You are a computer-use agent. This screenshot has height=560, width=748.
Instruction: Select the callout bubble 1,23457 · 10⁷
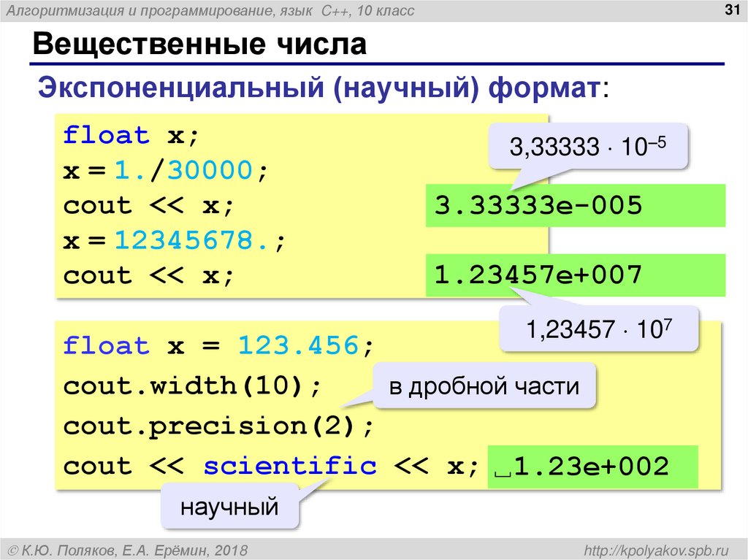[x=599, y=329]
